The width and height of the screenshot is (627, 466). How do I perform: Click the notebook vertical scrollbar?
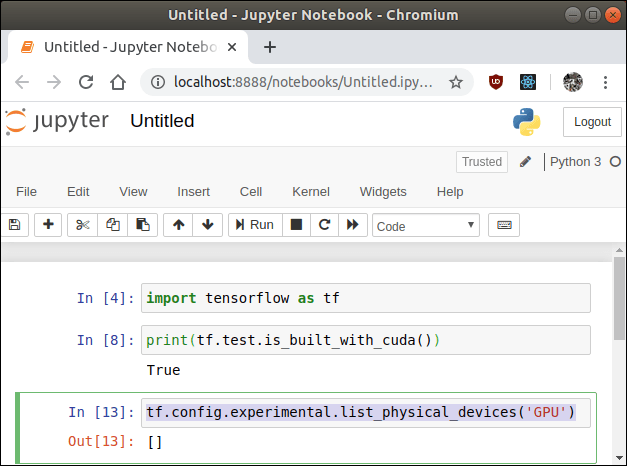(x=619, y=300)
